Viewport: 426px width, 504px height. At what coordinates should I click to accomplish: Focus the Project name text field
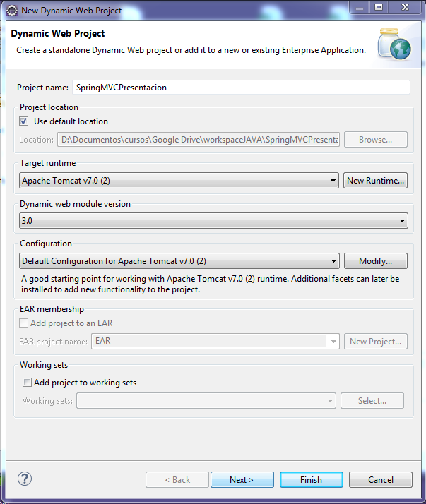coord(241,88)
